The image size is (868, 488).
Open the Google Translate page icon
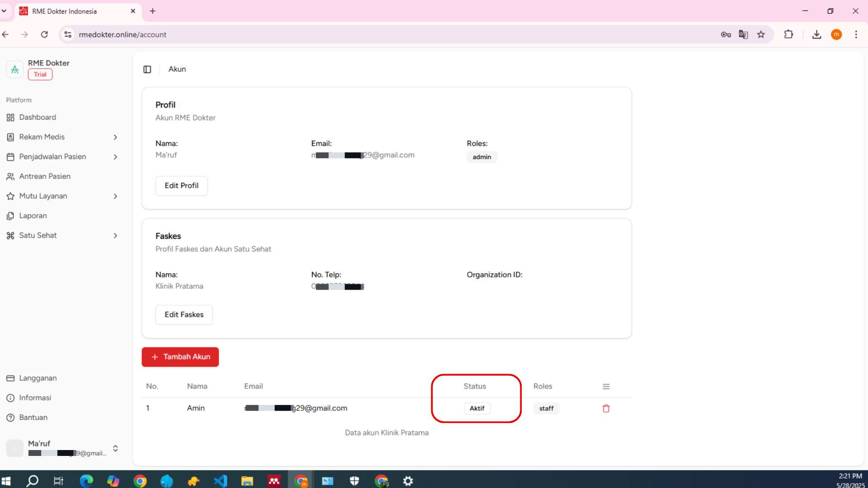[743, 34]
